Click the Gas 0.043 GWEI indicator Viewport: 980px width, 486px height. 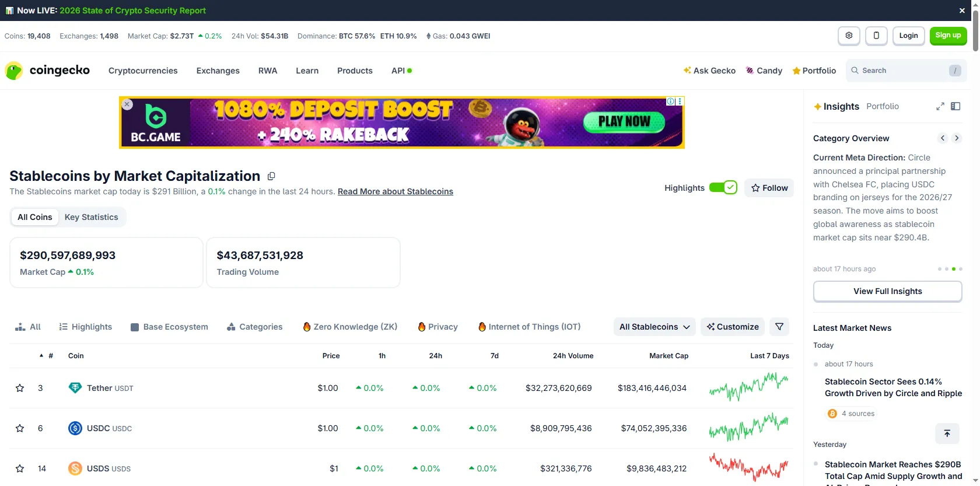[458, 36]
